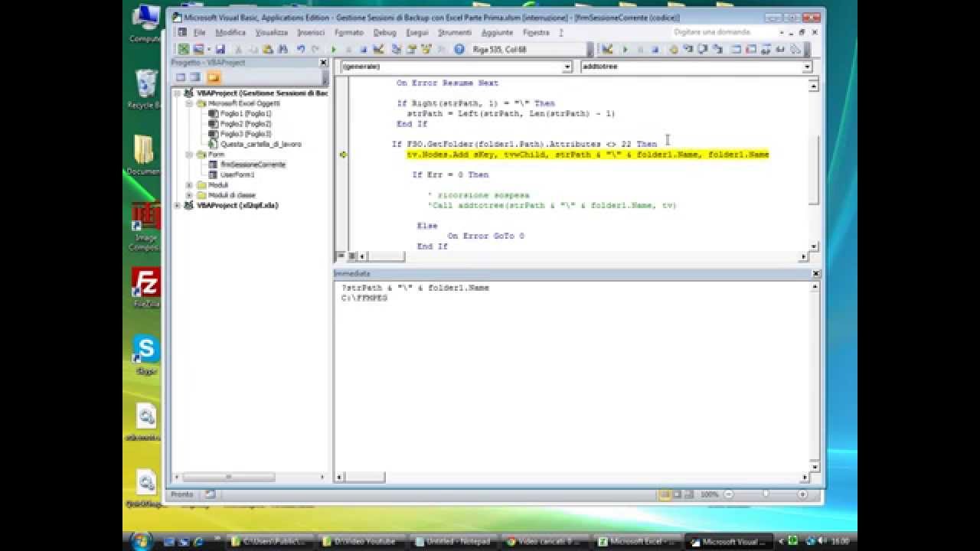Switch to Full Module View button below code
980x551 pixels.
352,256
